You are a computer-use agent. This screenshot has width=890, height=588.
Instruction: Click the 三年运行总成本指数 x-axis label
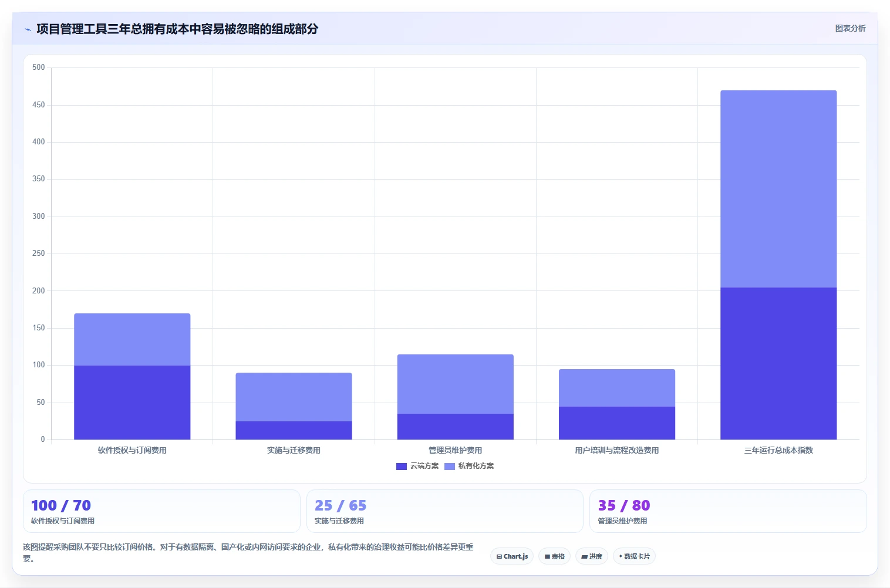[778, 451]
